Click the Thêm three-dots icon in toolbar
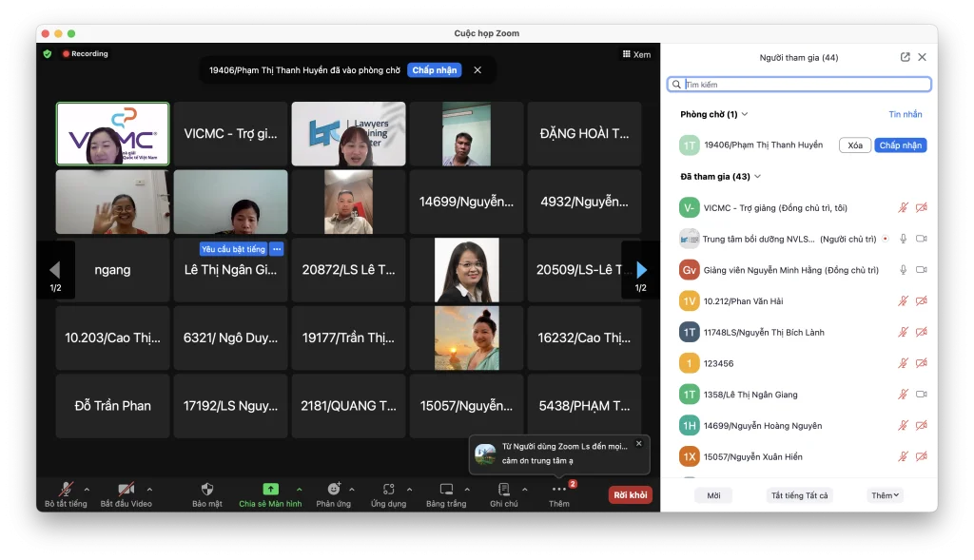Image resolution: width=974 pixels, height=560 pixels. click(558, 489)
